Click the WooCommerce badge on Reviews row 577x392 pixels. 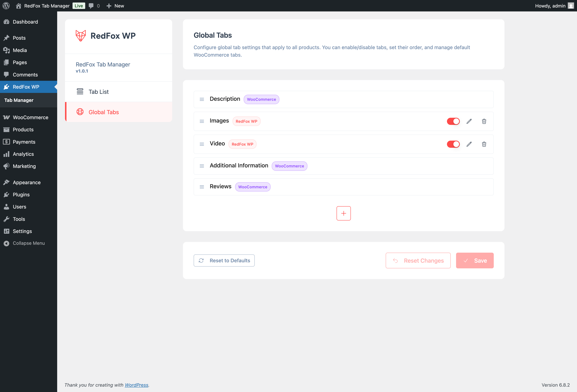point(253,187)
